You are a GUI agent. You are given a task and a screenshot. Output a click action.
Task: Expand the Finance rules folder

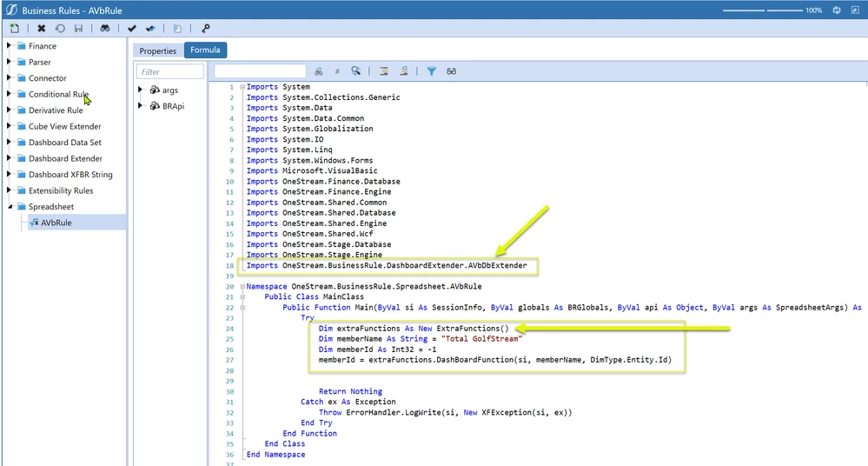click(x=9, y=45)
